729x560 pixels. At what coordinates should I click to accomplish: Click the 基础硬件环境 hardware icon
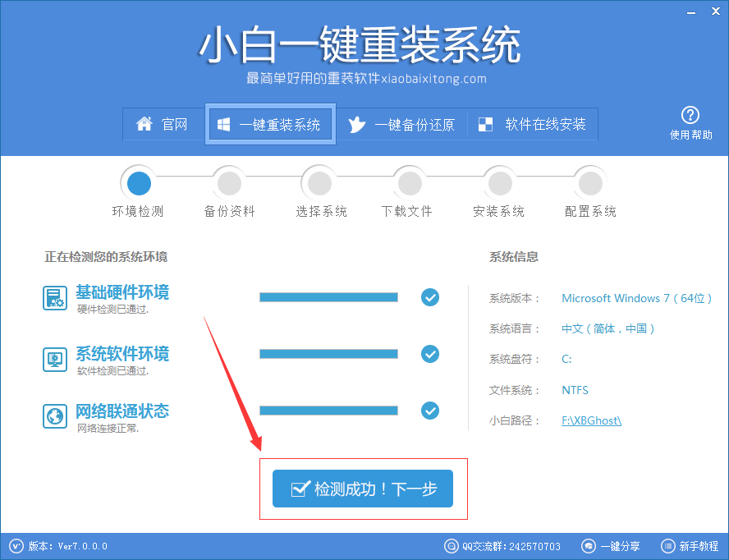[x=55, y=297]
